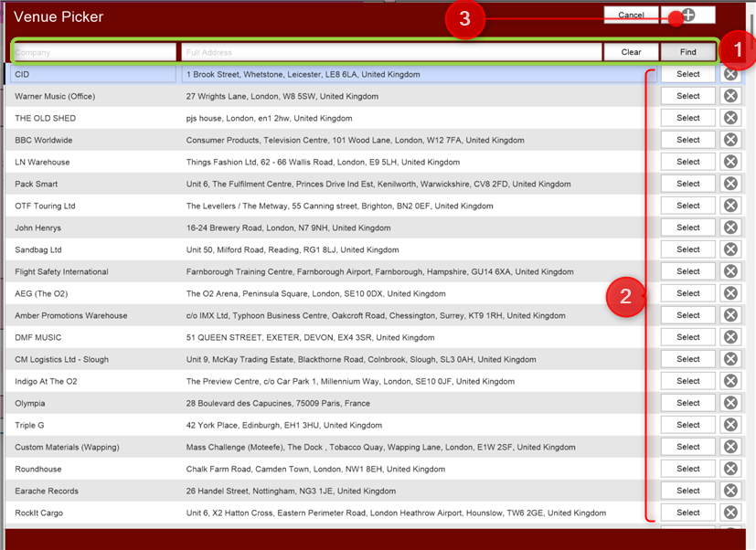The width and height of the screenshot is (756, 550).
Task: Delete the BBC Worldwide venue row
Action: coord(730,140)
